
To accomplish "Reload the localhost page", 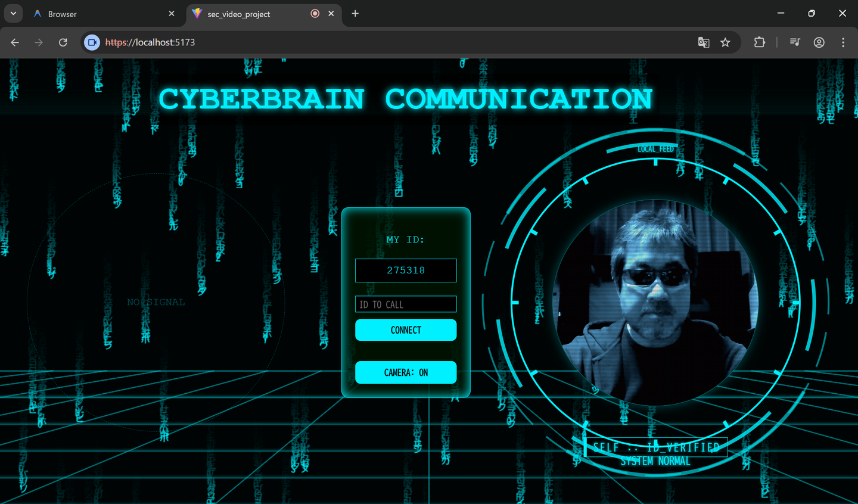I will [x=63, y=42].
